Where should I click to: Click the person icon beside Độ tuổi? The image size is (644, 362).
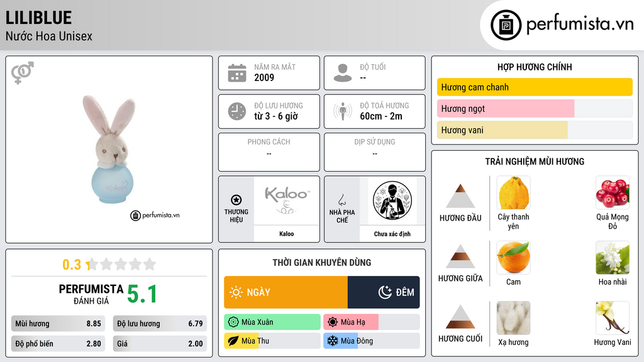tap(343, 73)
